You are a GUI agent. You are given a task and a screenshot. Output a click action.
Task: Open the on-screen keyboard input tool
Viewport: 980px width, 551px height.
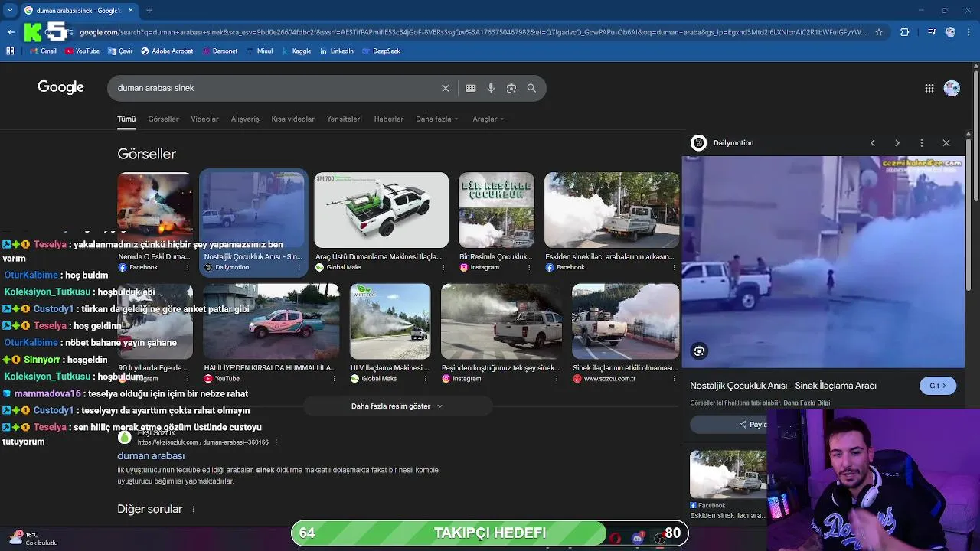(x=471, y=88)
